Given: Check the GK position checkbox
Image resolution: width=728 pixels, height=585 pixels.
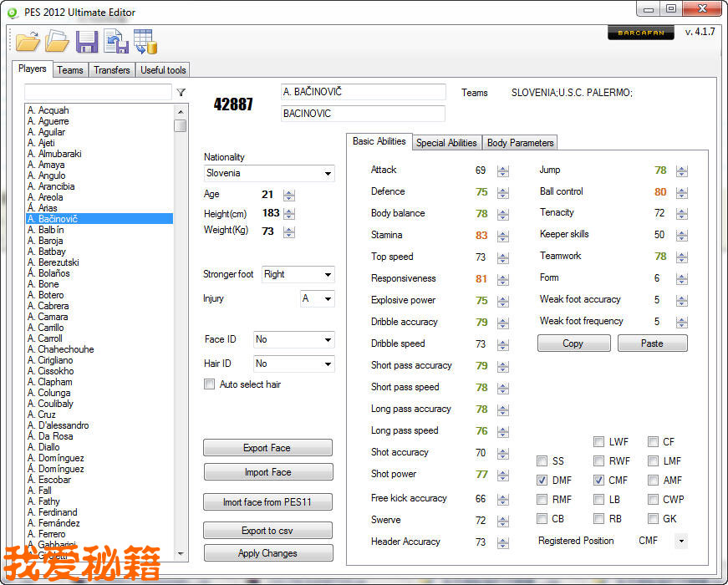Looking at the screenshot, I should [653, 519].
